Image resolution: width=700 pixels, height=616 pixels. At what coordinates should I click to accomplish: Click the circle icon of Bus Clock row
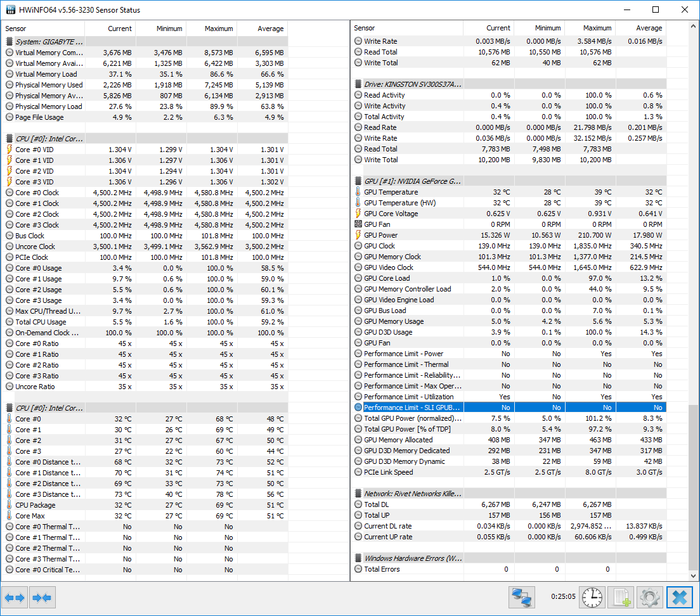pyautogui.click(x=10, y=236)
